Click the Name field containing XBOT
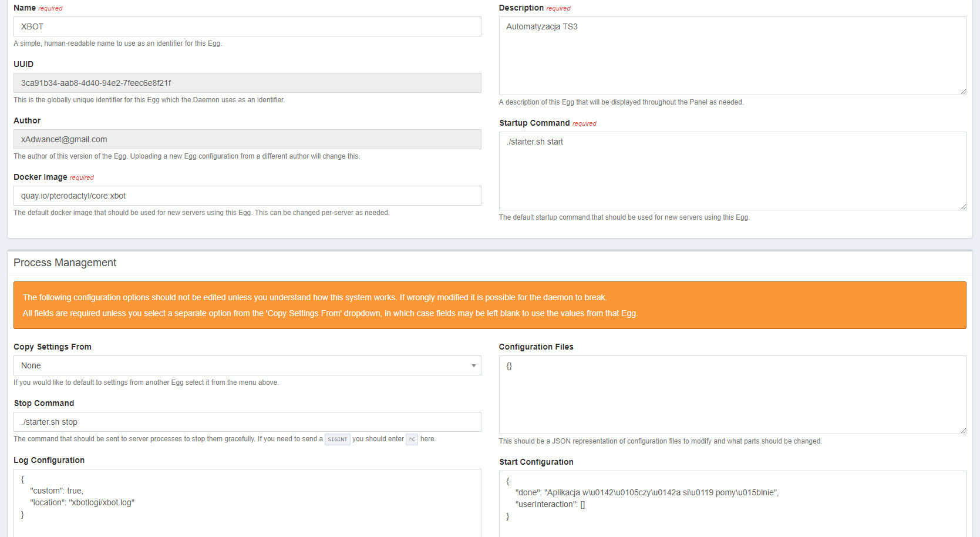 [247, 26]
